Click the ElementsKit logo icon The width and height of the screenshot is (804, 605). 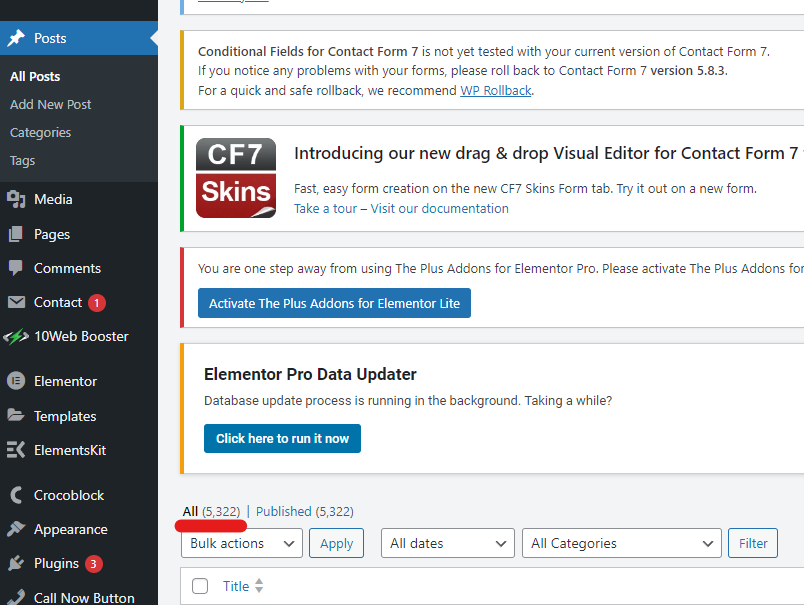pos(16,450)
